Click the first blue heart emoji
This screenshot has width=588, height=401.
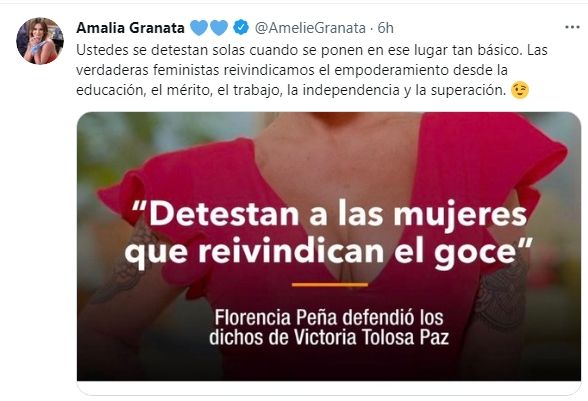point(199,28)
